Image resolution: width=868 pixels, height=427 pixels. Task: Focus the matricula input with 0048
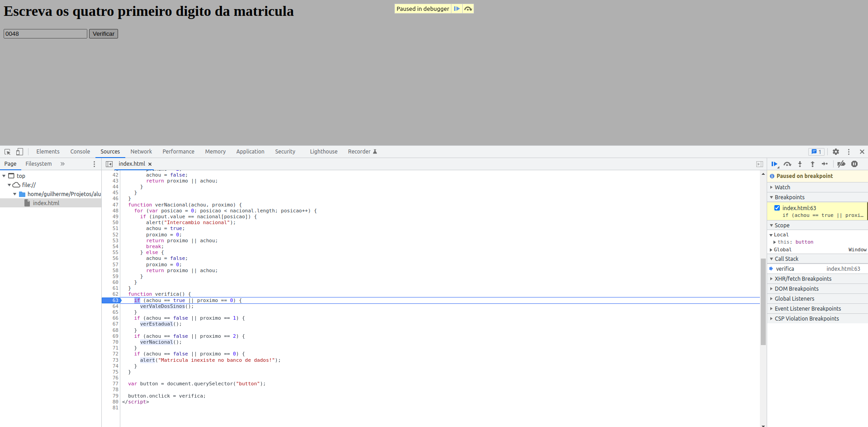point(45,34)
